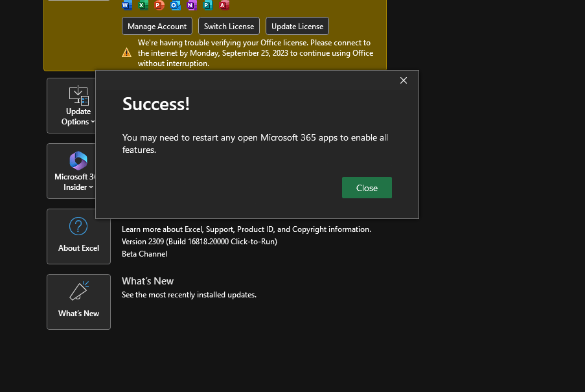
Task: Click the 'restart any open Microsoft 365 apps' message
Action: pyautogui.click(x=255, y=144)
